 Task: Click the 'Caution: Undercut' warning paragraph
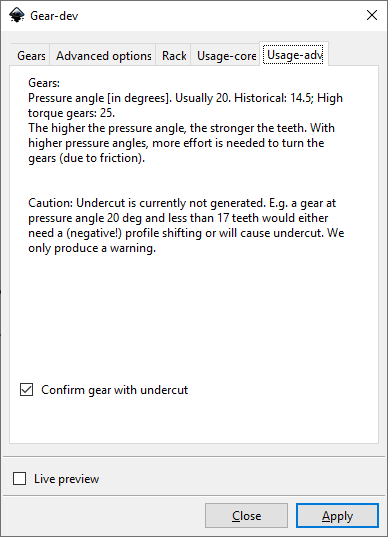point(186,225)
